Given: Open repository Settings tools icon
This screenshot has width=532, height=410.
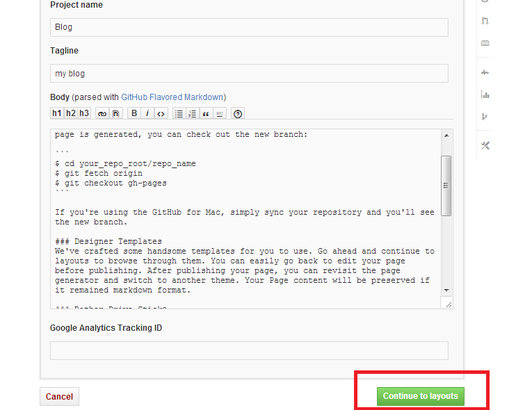Looking at the screenshot, I should pyautogui.click(x=485, y=145).
